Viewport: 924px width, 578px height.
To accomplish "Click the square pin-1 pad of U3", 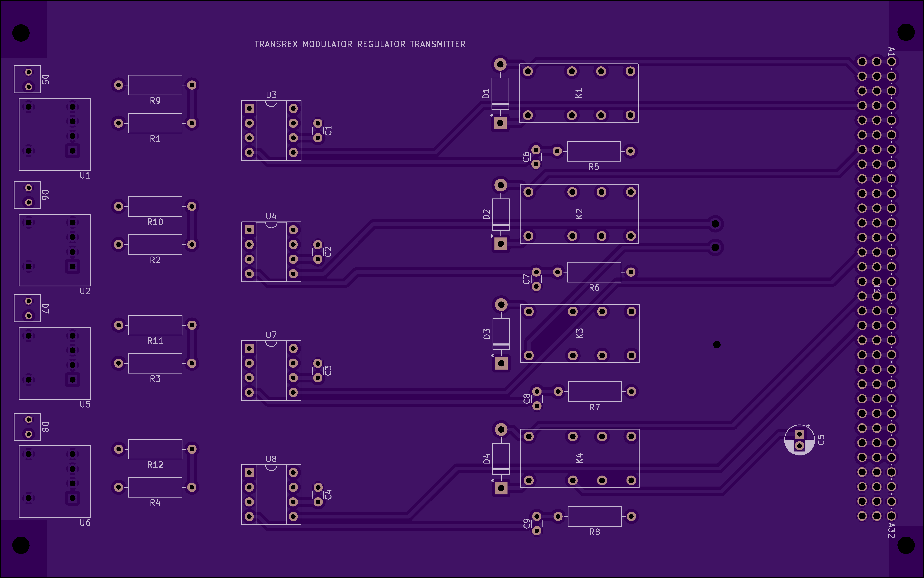I will pyautogui.click(x=249, y=109).
